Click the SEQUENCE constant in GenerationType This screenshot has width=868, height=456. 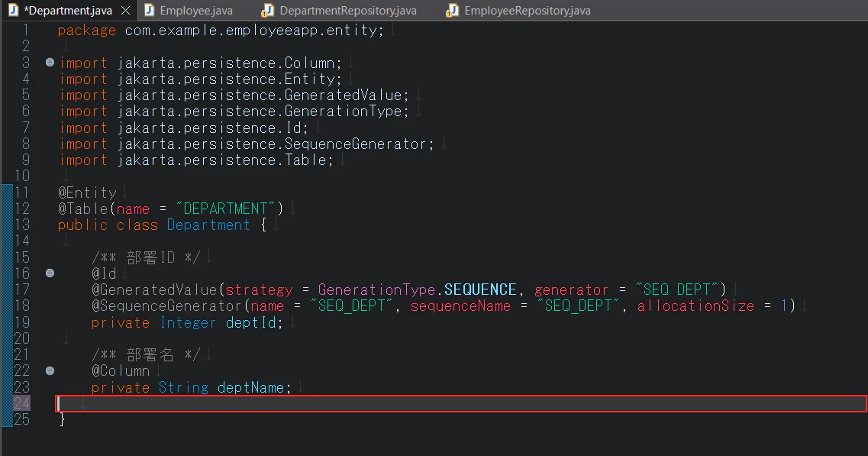coord(480,289)
